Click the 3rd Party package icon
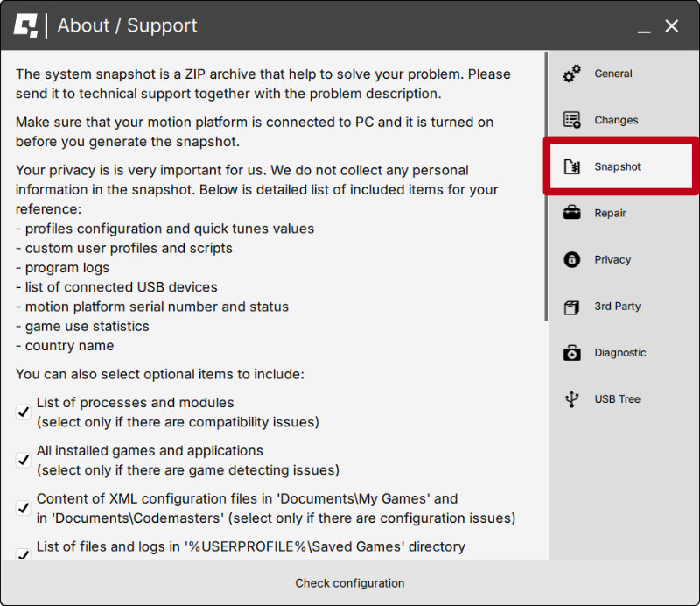 [x=573, y=306]
